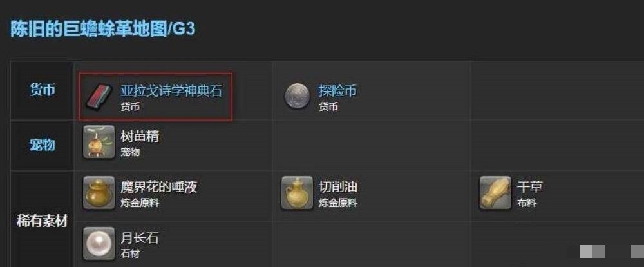Click the 货币 category header

click(43, 90)
